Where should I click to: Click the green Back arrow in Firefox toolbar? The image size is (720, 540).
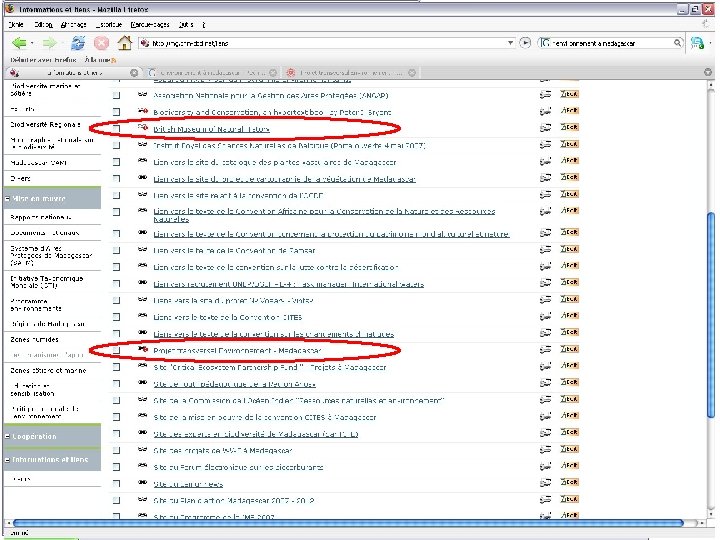click(19, 43)
